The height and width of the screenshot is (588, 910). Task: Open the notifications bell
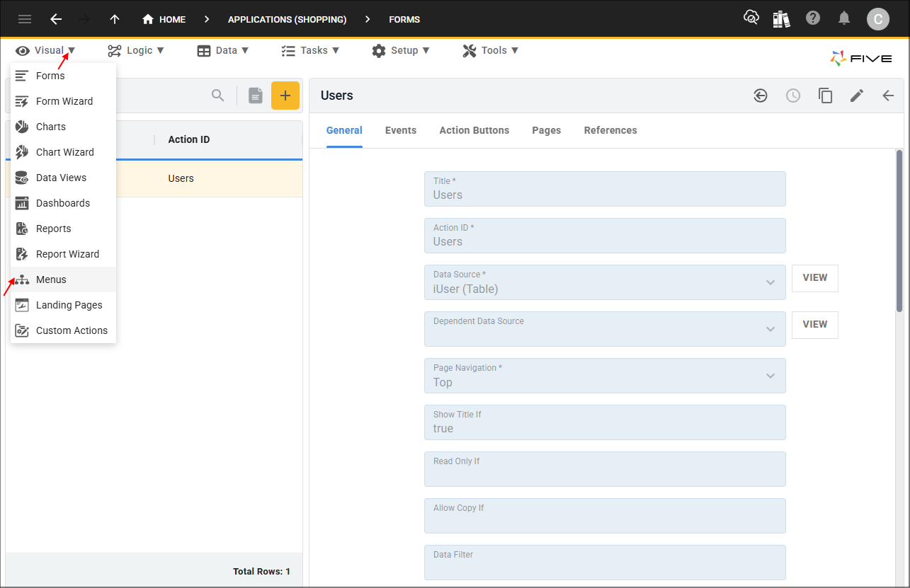(x=844, y=18)
